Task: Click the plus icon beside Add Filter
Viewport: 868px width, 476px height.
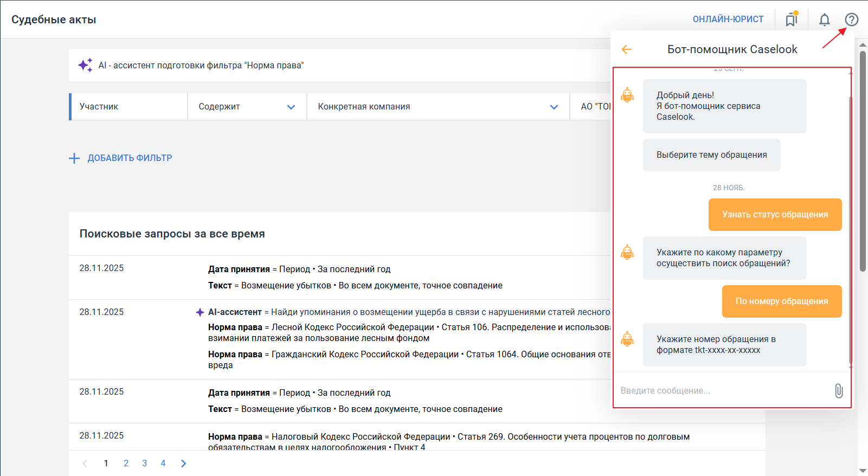Action: click(x=74, y=158)
